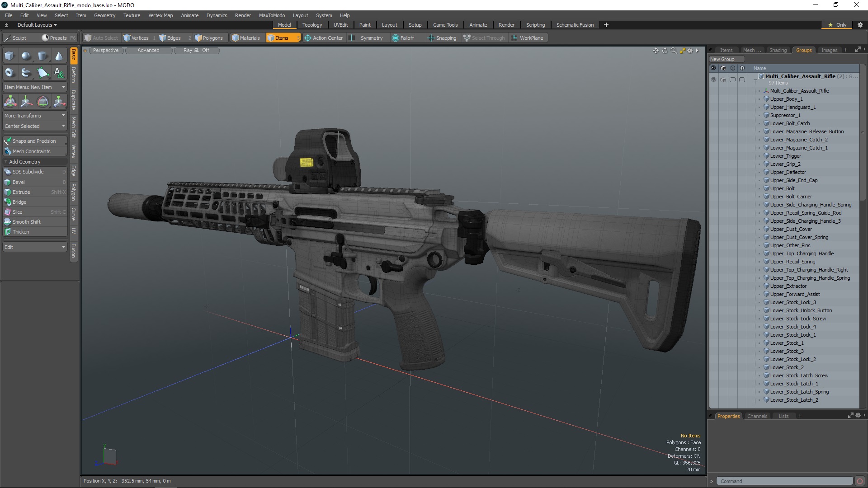Switch to the Groups tab
Image resolution: width=868 pixels, height=488 pixels.
(x=804, y=49)
